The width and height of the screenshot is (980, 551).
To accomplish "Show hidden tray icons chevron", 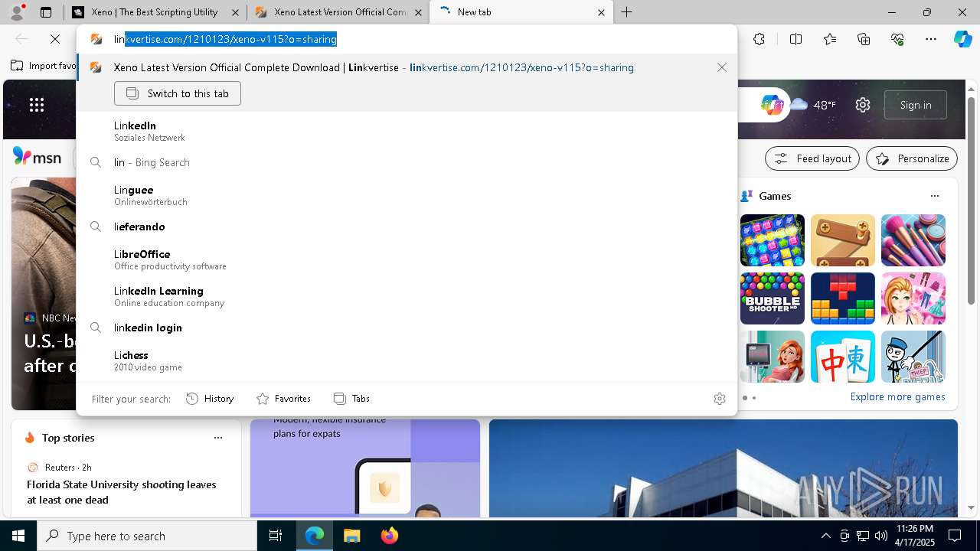I will [825, 536].
